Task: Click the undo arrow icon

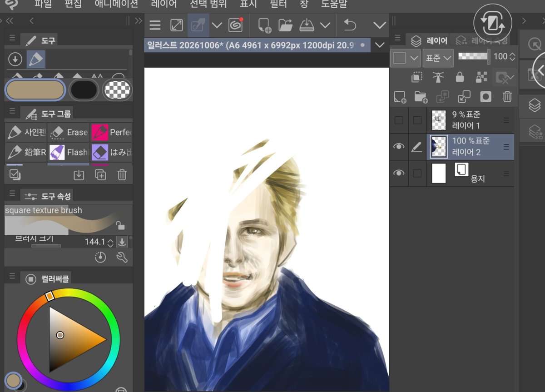Action: 350,25
